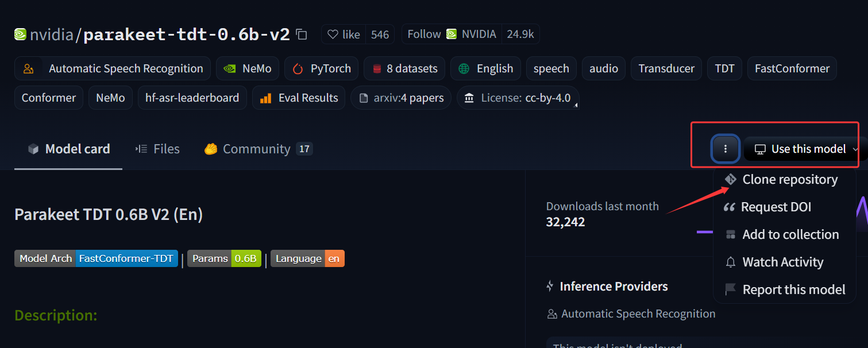Click the NVIDIA logo before nvidia
This screenshot has width=868, height=348.
pos(20,34)
